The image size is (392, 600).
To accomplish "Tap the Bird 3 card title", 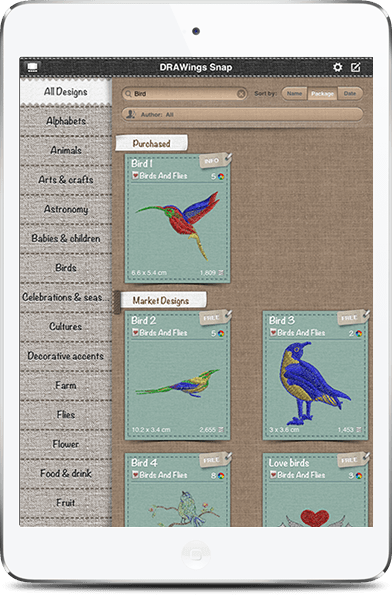I will click(x=282, y=320).
